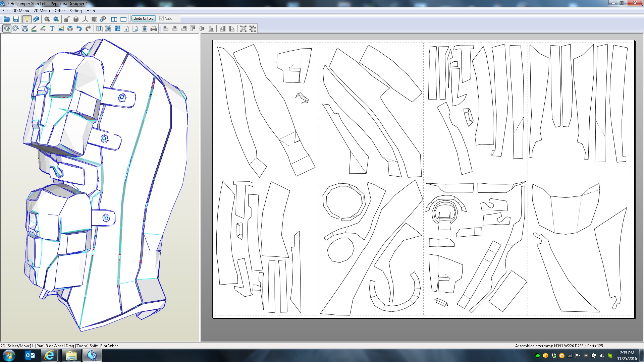Redo the action with gray arrow

tap(88, 29)
